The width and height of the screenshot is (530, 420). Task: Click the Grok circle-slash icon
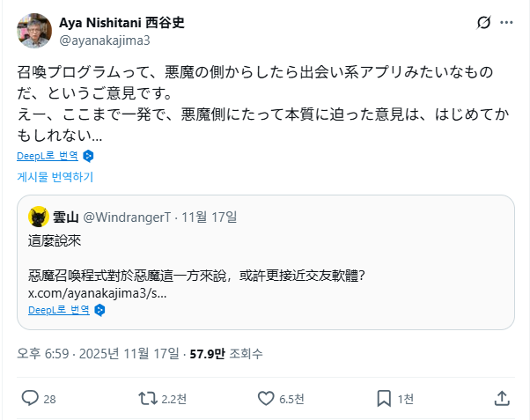tap(482, 22)
